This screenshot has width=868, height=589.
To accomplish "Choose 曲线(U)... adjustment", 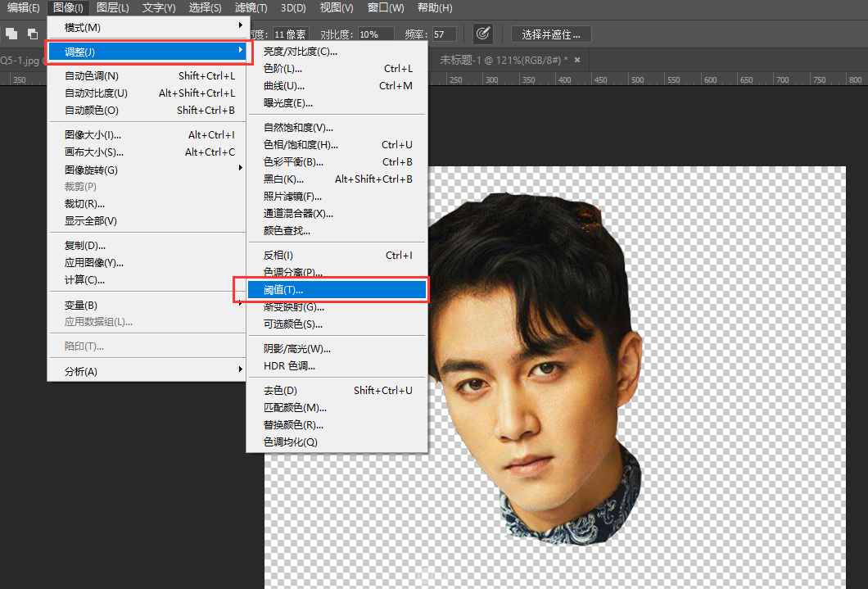I will (x=337, y=86).
